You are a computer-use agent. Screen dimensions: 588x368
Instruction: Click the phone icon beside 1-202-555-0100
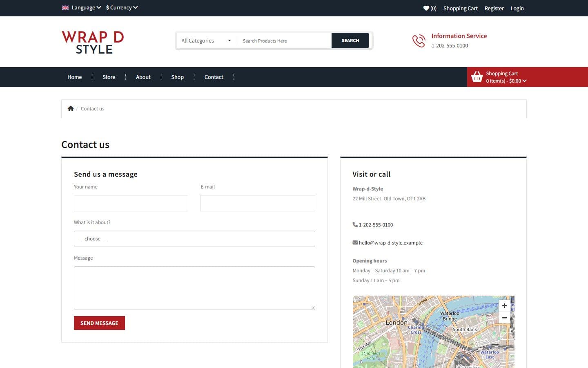[x=355, y=224]
